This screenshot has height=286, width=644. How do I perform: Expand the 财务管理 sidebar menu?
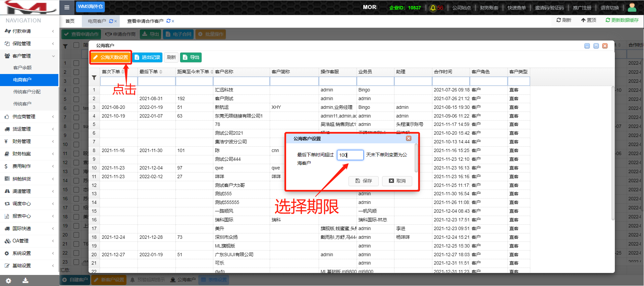(x=29, y=141)
